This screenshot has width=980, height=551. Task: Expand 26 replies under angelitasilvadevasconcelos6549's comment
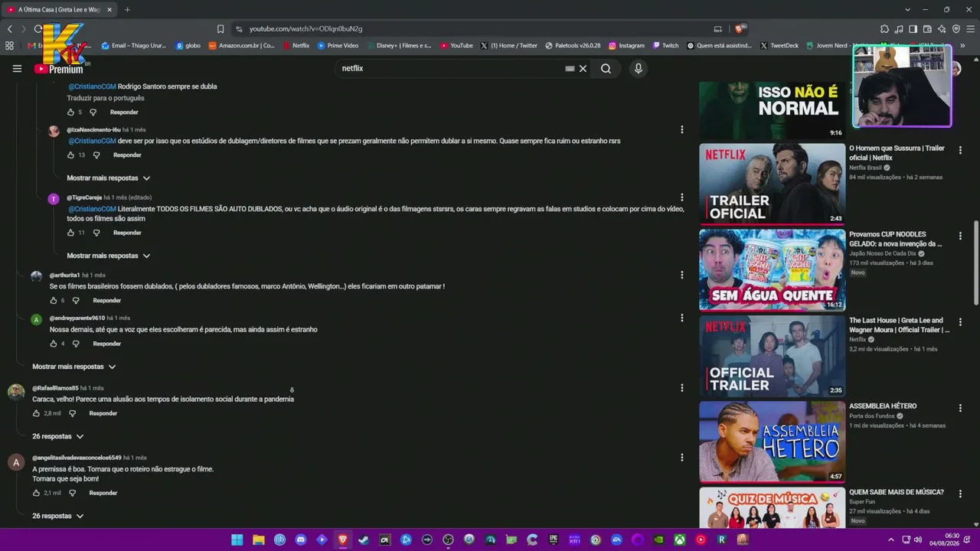coord(57,516)
